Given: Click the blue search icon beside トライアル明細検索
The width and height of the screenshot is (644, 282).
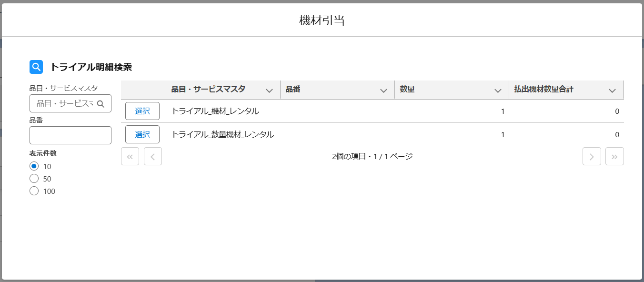Looking at the screenshot, I should tap(36, 67).
